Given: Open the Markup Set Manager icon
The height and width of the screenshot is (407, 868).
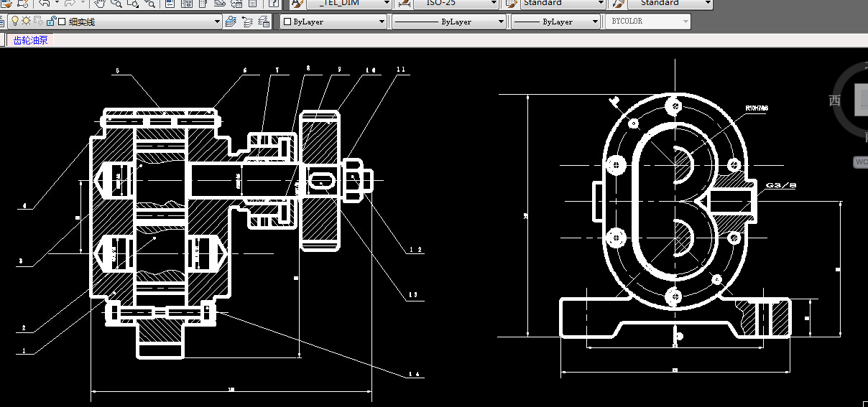Looking at the screenshot, I should click(x=236, y=4).
